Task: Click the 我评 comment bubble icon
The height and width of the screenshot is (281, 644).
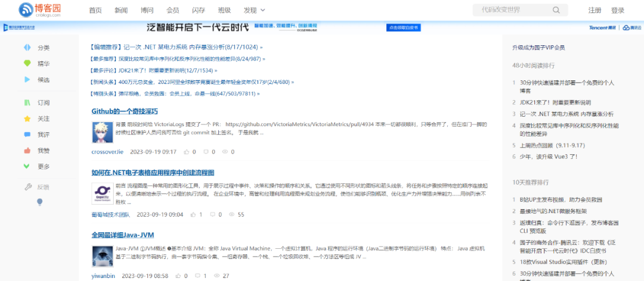Action: (27, 135)
